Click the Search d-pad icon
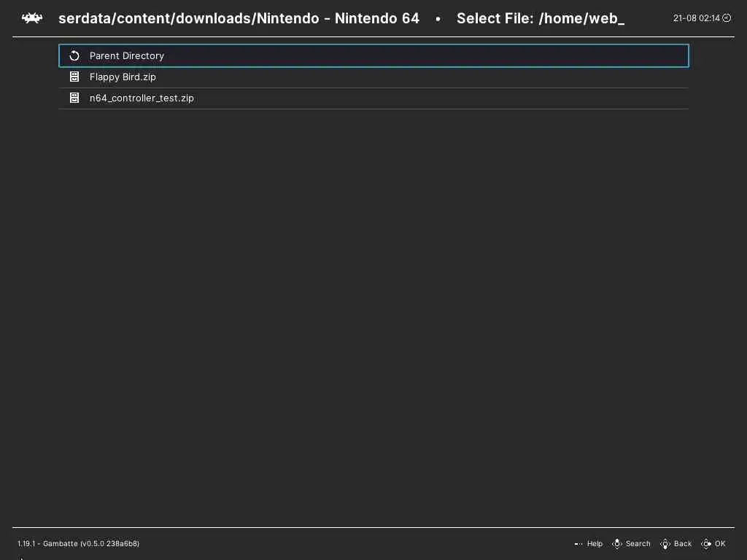This screenshot has height=560, width=747. pos(617,544)
